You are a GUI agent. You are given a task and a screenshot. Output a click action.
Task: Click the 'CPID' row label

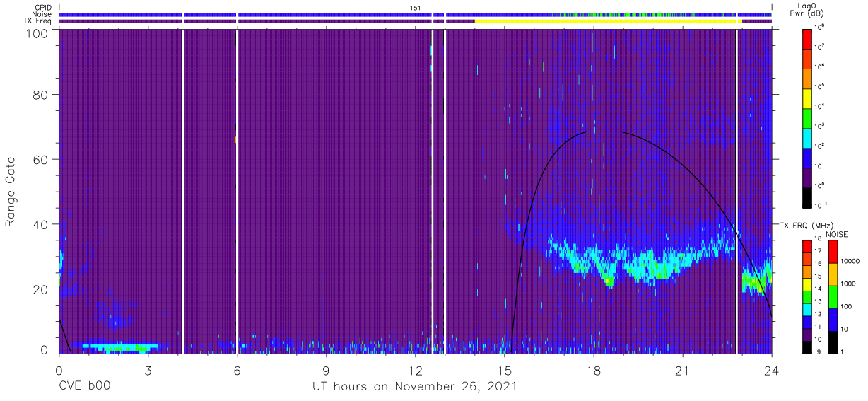click(x=42, y=7)
